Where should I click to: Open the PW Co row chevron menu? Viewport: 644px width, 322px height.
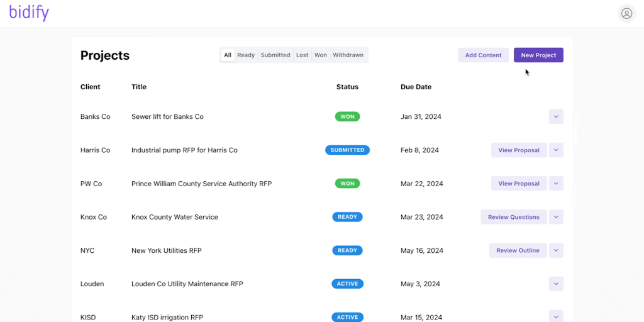556,184
